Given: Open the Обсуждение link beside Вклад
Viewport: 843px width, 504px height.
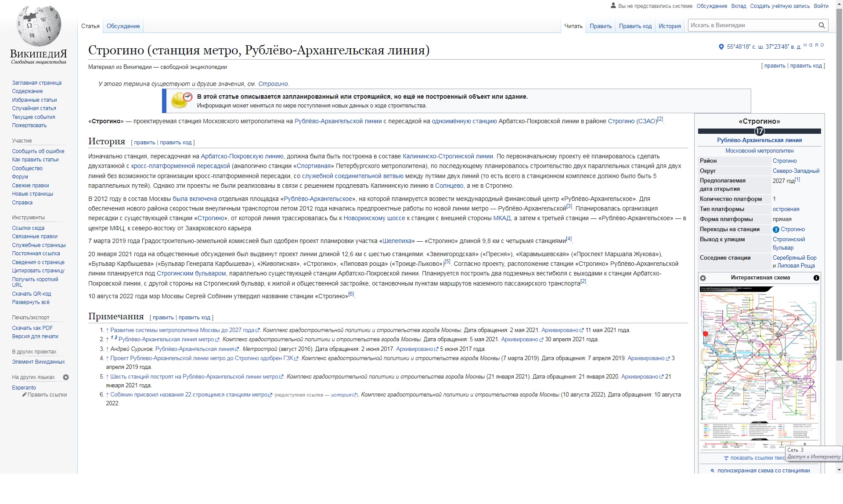Looking at the screenshot, I should point(712,6).
